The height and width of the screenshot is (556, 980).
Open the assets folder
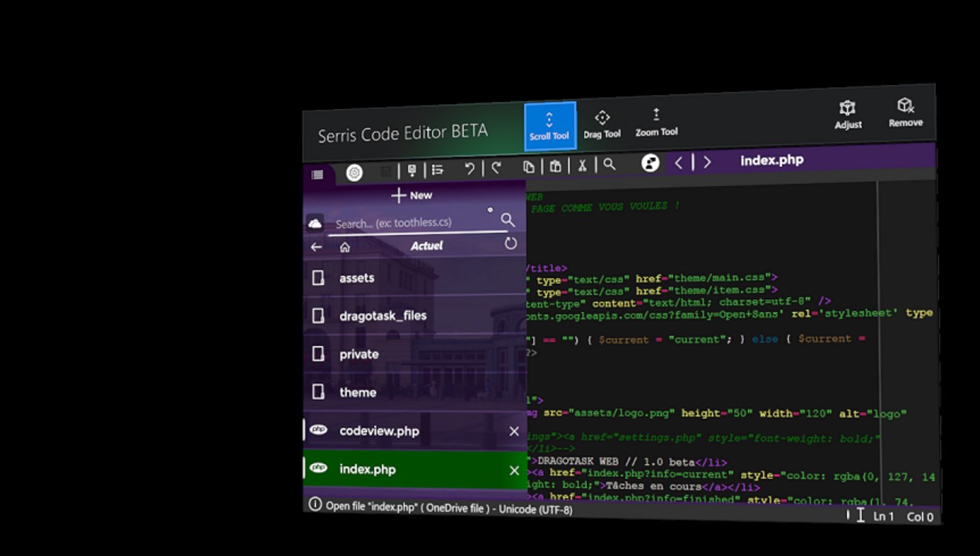tap(415, 278)
